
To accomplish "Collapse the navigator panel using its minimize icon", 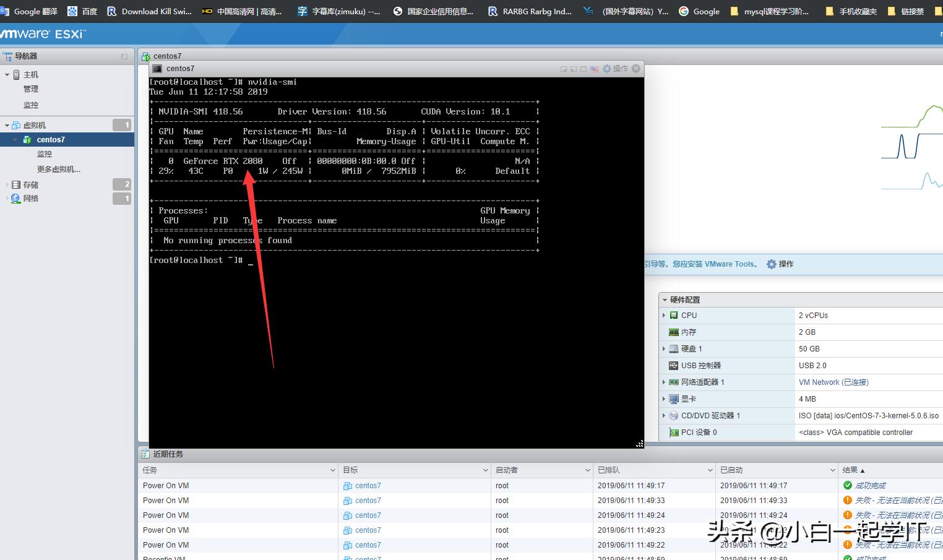I will pyautogui.click(x=124, y=56).
